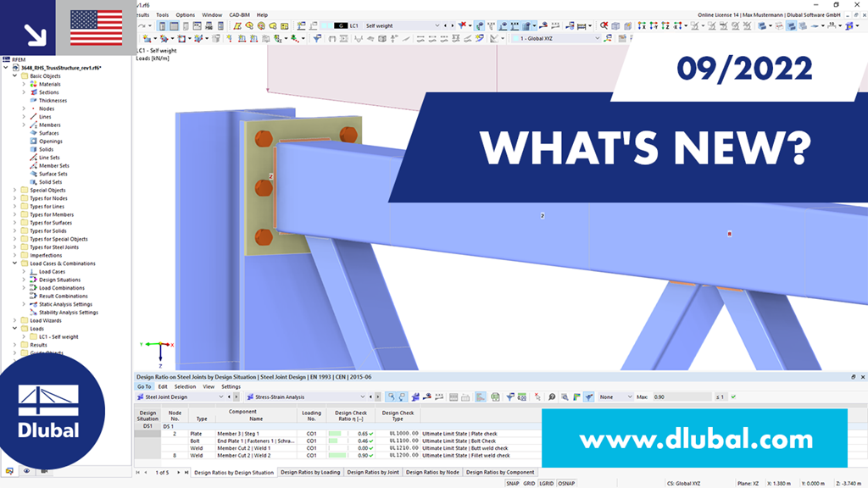Select Static Analysis Settings in navigator
The height and width of the screenshot is (488, 868).
tap(65, 304)
